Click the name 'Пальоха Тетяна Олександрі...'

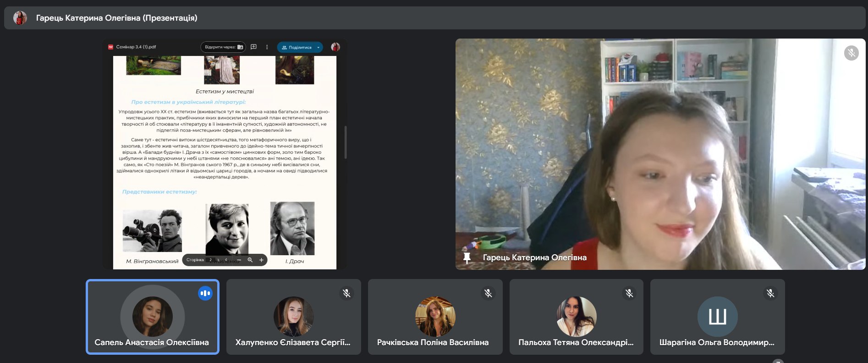coord(576,342)
